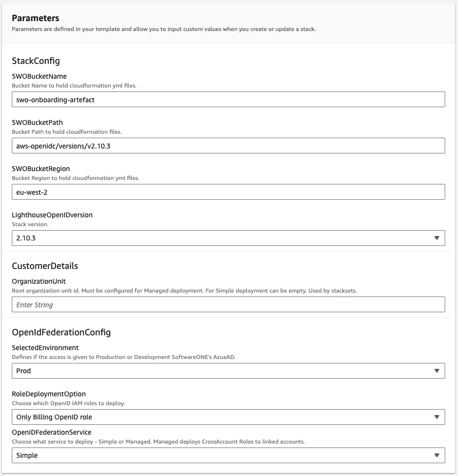Click the empty OrganizationUnit field
The width and height of the screenshot is (458, 476).
click(228, 305)
